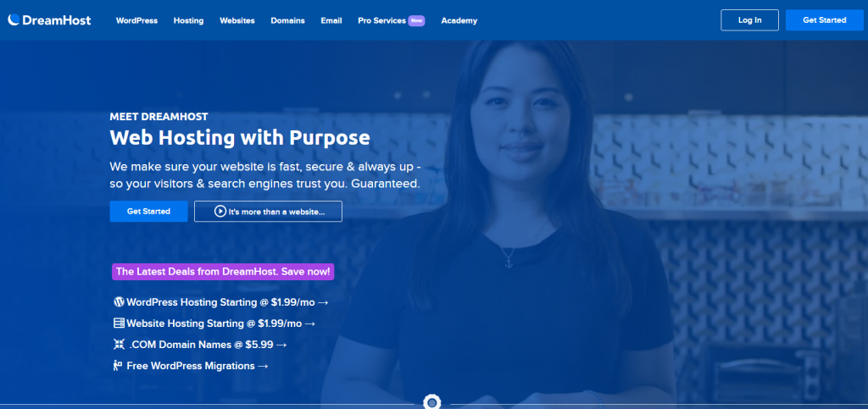
Task: Click the server icon beside Website Hosting
Action: 119,323
